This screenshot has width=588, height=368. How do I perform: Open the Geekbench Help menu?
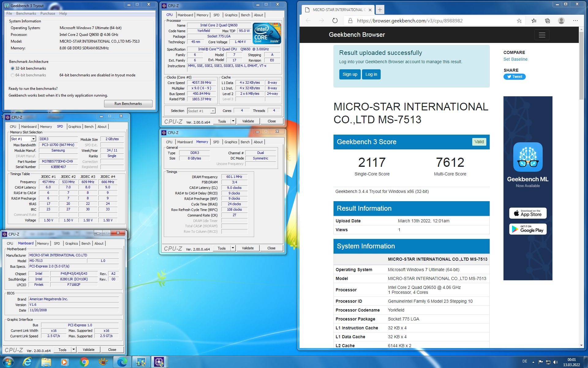point(63,13)
